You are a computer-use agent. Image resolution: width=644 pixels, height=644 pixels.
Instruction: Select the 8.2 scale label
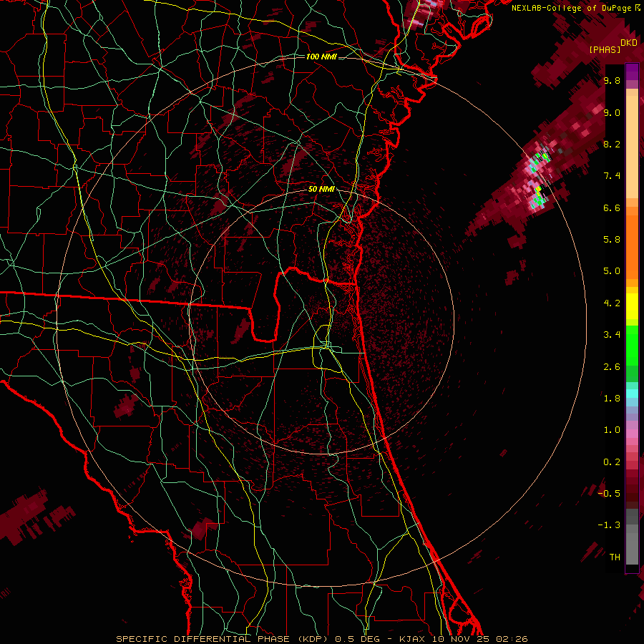[x=612, y=144]
